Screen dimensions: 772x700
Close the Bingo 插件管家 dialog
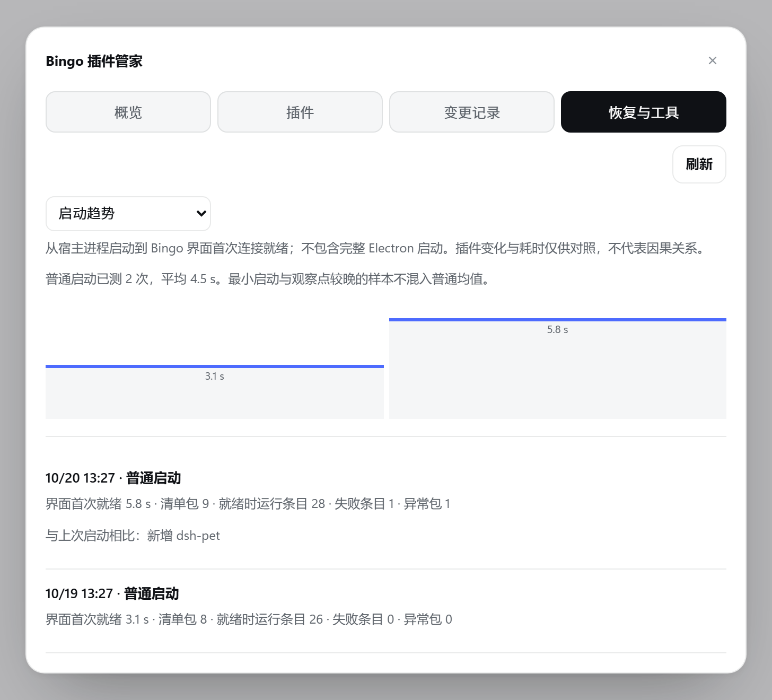(713, 60)
